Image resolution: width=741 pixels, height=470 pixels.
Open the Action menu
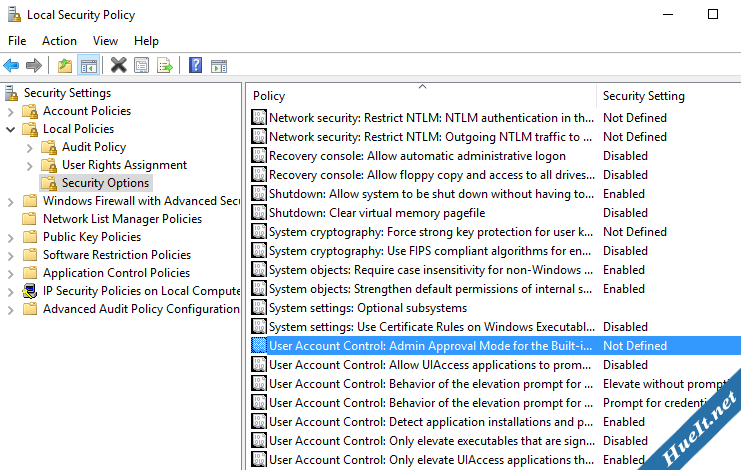pyautogui.click(x=59, y=41)
